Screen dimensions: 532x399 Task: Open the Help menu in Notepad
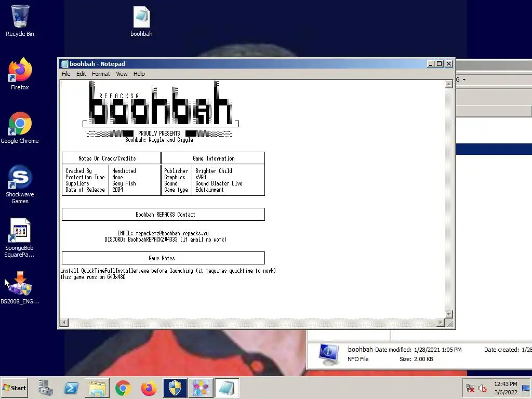[x=139, y=74]
